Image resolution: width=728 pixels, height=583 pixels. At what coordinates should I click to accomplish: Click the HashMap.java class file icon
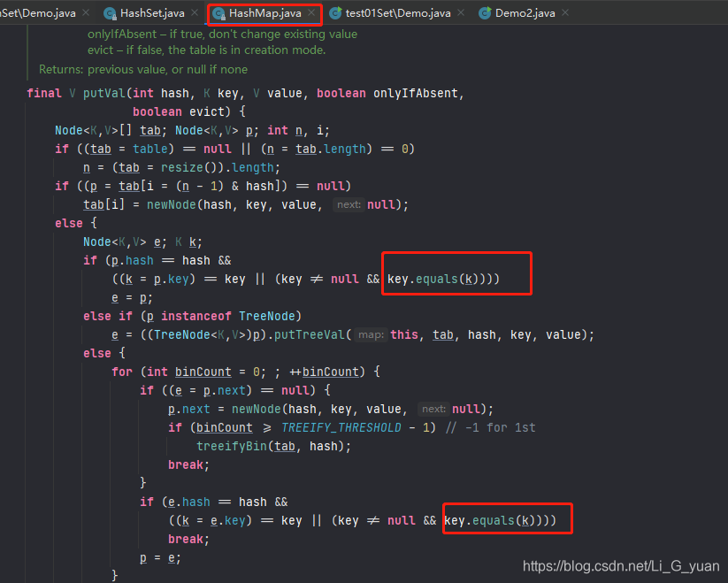coord(218,14)
